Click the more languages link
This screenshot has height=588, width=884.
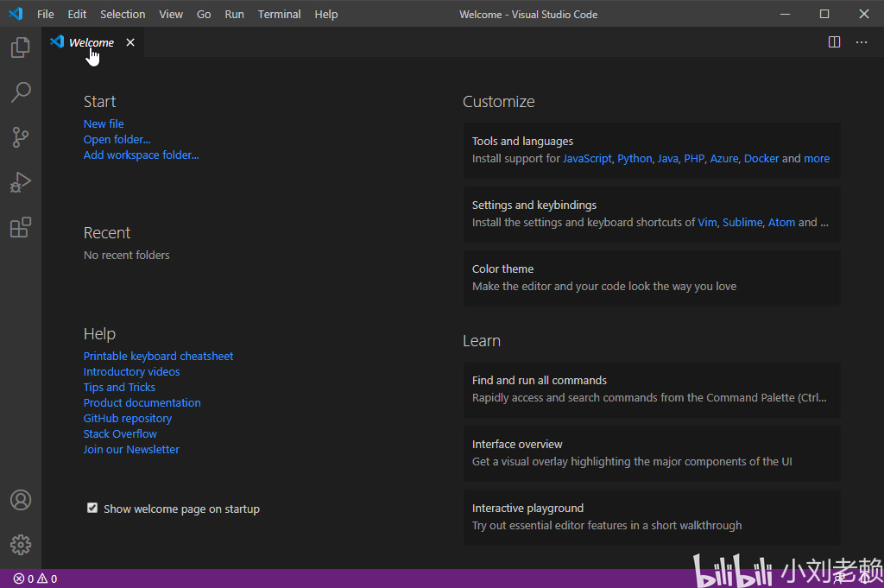(x=817, y=158)
